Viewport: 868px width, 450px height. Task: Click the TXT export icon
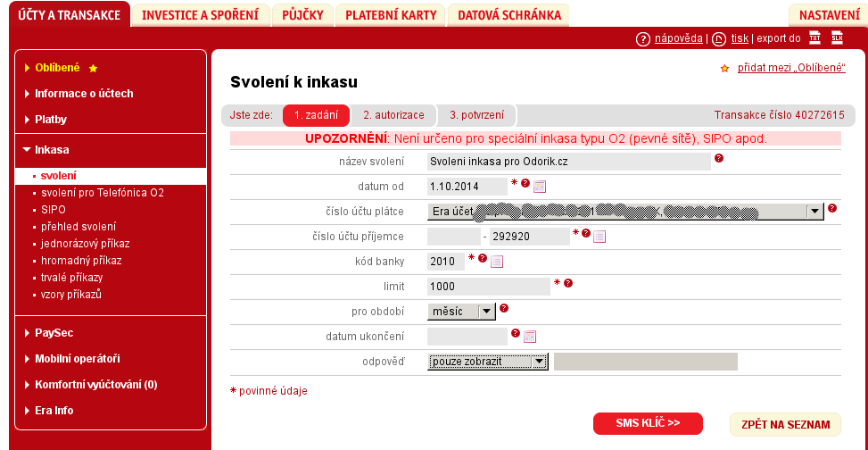coord(814,38)
